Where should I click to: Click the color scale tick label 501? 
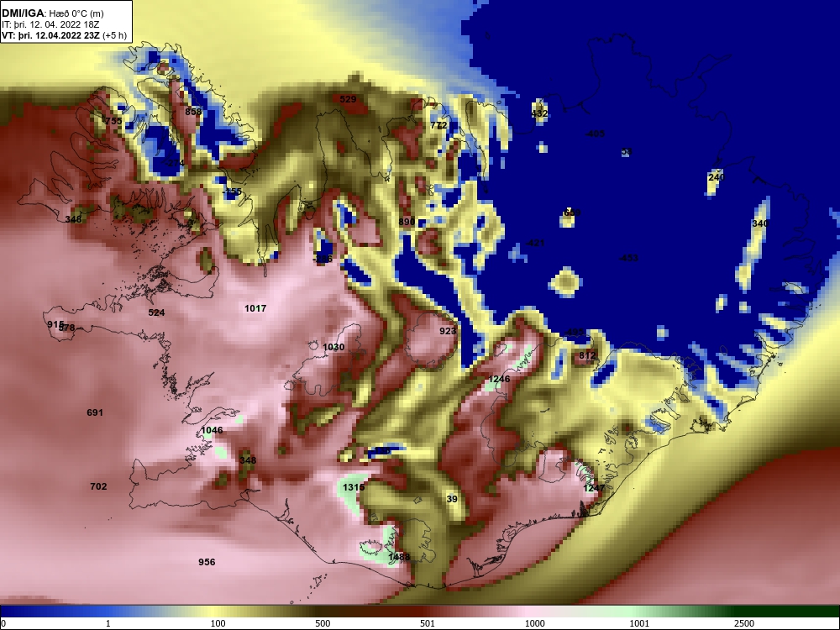[x=427, y=623]
